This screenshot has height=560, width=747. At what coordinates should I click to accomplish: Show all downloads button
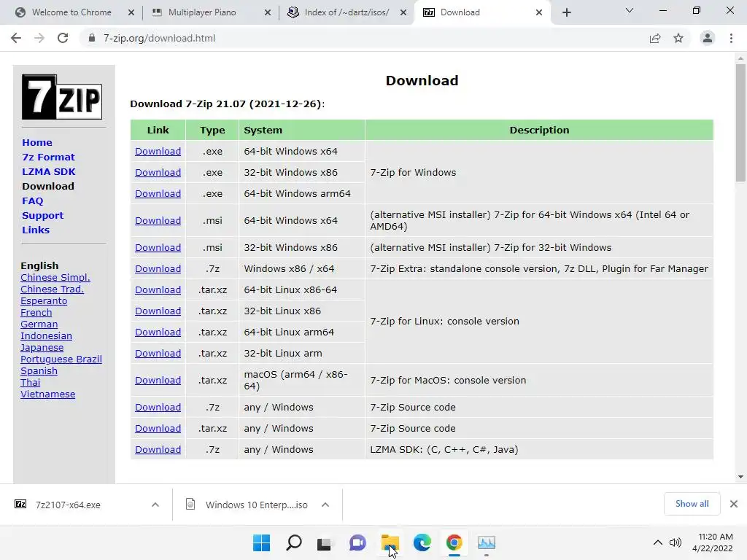[692, 504]
